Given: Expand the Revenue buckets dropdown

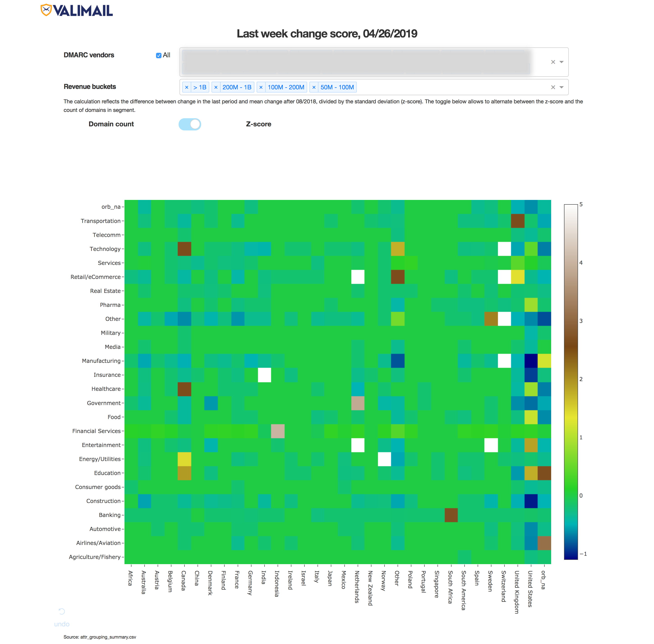Looking at the screenshot, I should (x=561, y=87).
